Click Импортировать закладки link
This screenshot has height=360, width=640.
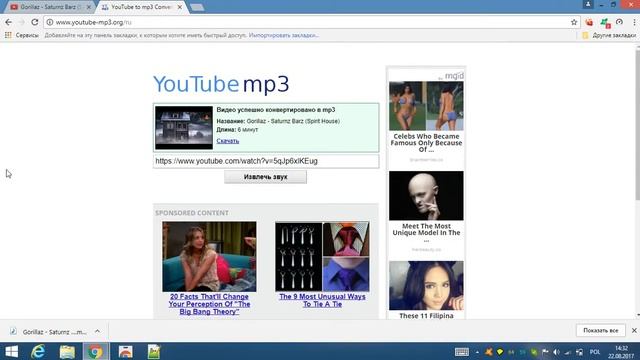(x=284, y=36)
